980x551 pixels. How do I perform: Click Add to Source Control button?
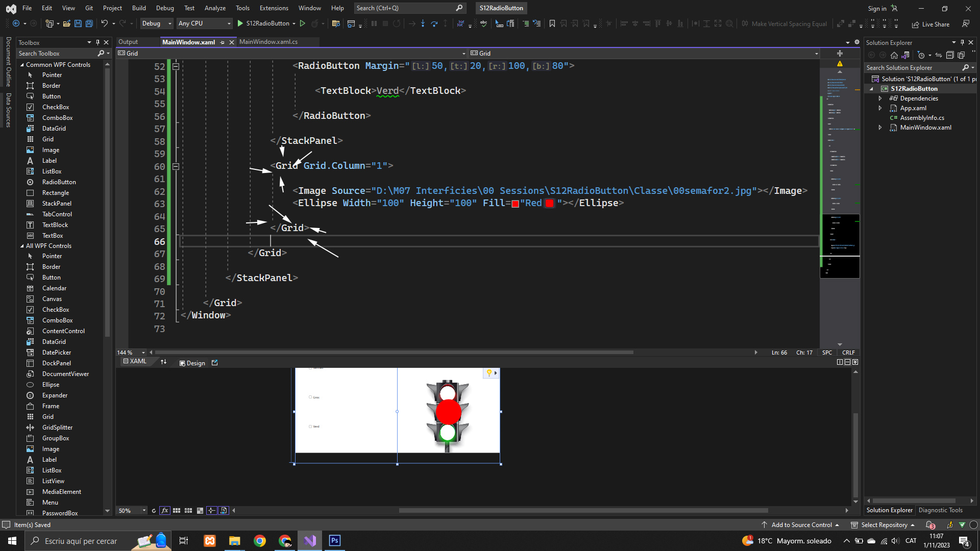(x=801, y=525)
